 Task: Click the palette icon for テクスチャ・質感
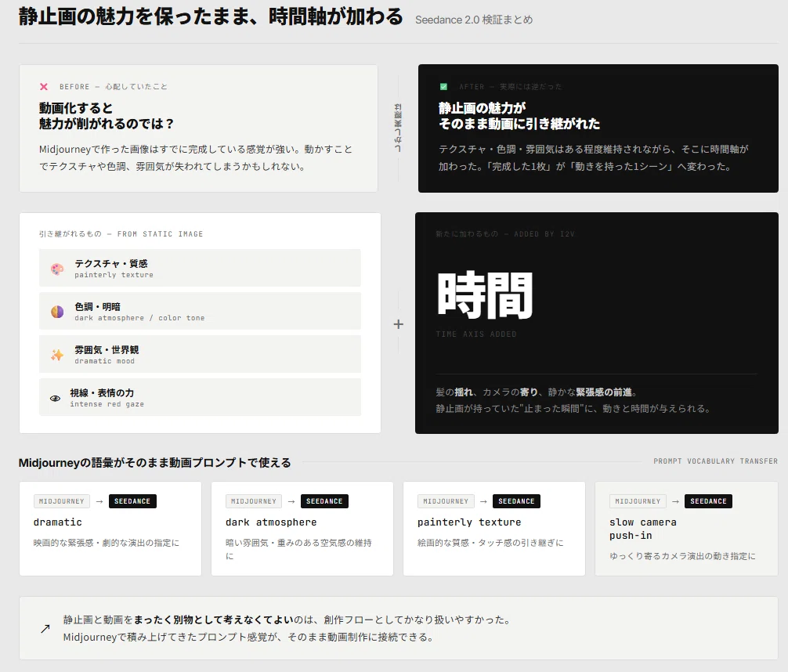(x=57, y=269)
